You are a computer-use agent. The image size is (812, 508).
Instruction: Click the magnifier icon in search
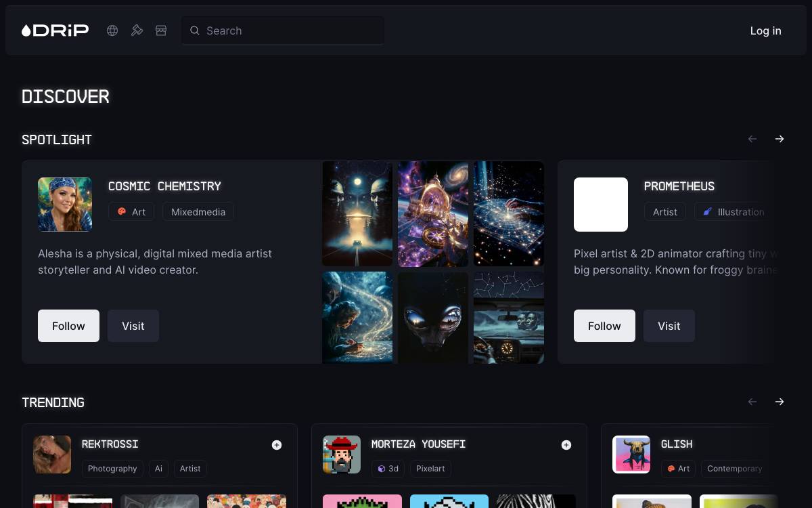point(195,30)
